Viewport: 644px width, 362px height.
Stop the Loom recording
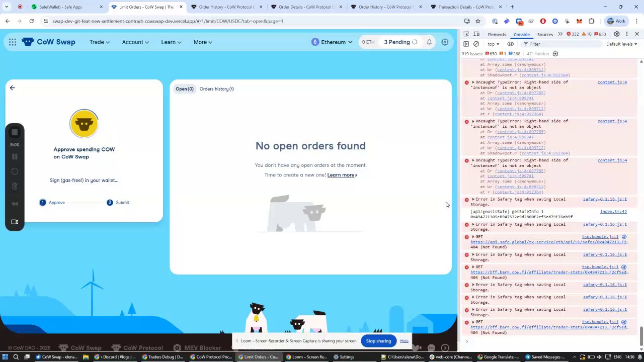coord(15,132)
